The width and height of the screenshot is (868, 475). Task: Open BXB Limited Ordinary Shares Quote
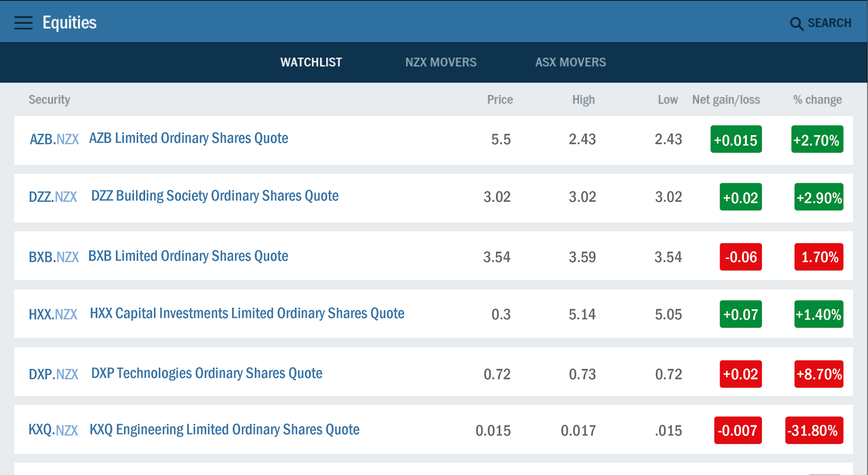(188, 256)
